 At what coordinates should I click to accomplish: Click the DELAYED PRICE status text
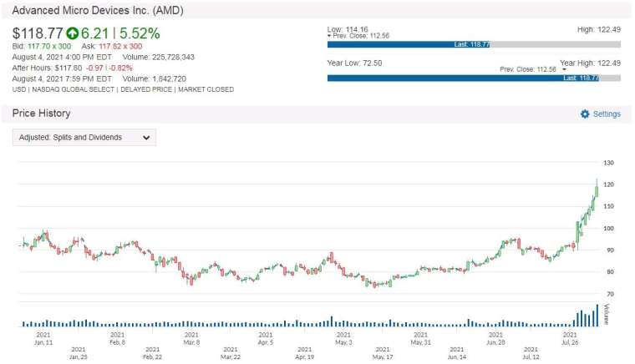click(x=146, y=89)
